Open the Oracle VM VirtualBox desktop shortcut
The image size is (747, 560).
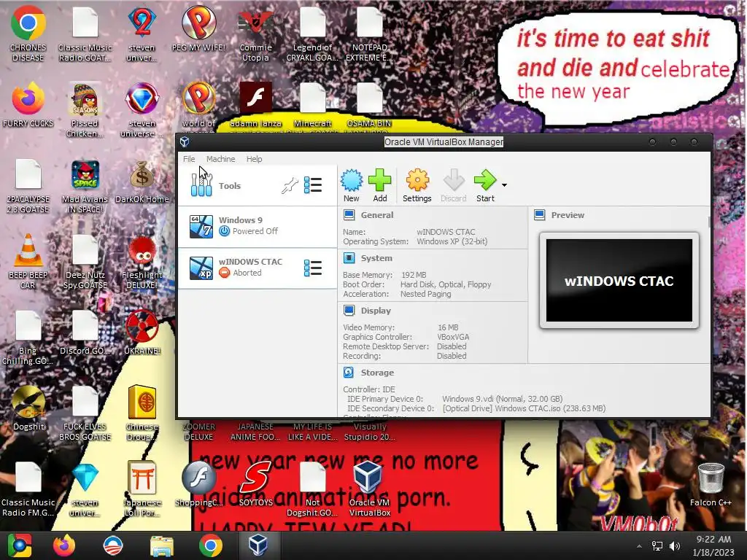[370, 489]
